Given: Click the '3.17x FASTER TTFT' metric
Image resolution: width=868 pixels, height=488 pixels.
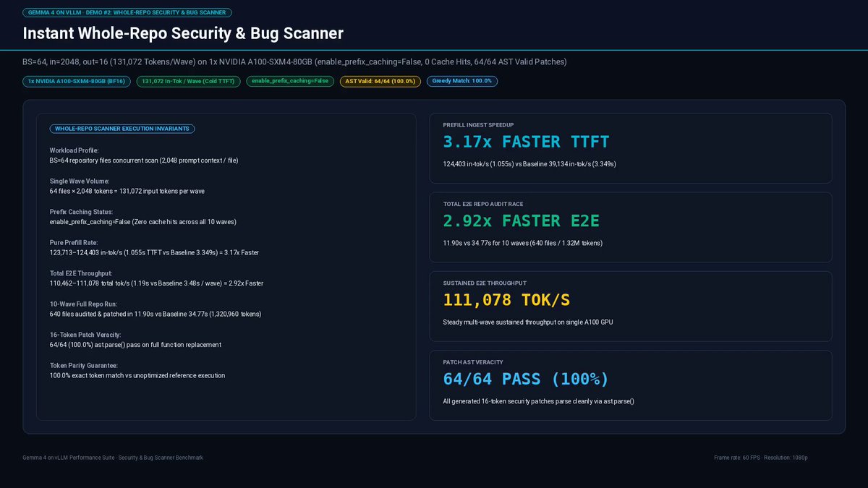Looking at the screenshot, I should [x=527, y=142].
